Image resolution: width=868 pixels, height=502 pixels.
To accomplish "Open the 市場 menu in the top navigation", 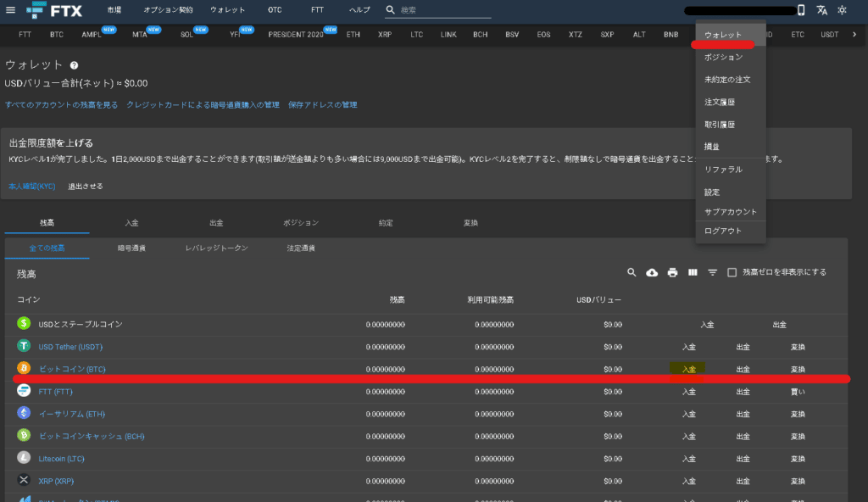I will coord(114,10).
